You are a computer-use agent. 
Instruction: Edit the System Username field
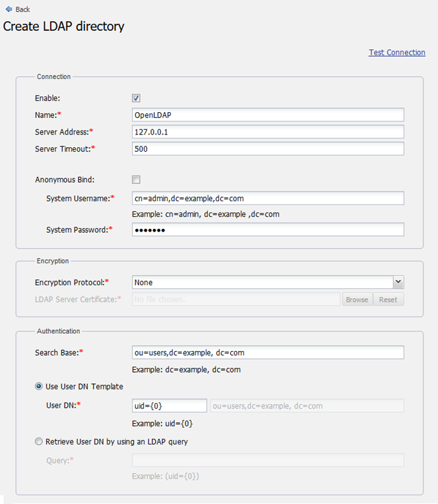(x=268, y=198)
